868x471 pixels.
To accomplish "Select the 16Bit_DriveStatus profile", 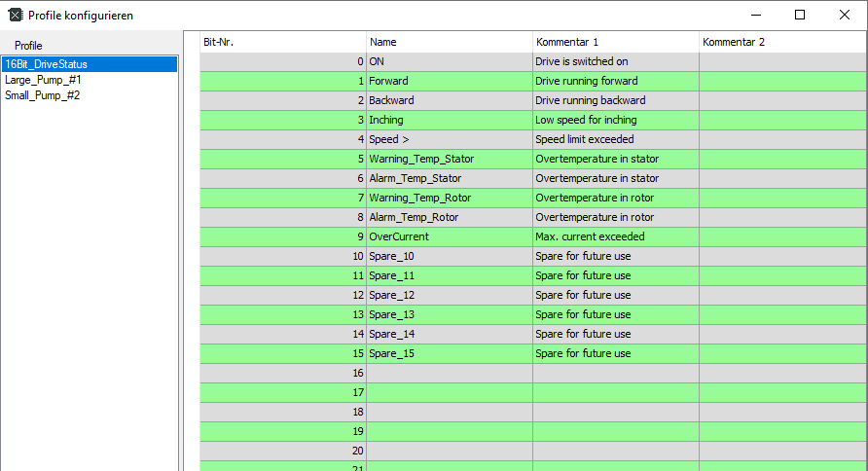I will click(46, 64).
